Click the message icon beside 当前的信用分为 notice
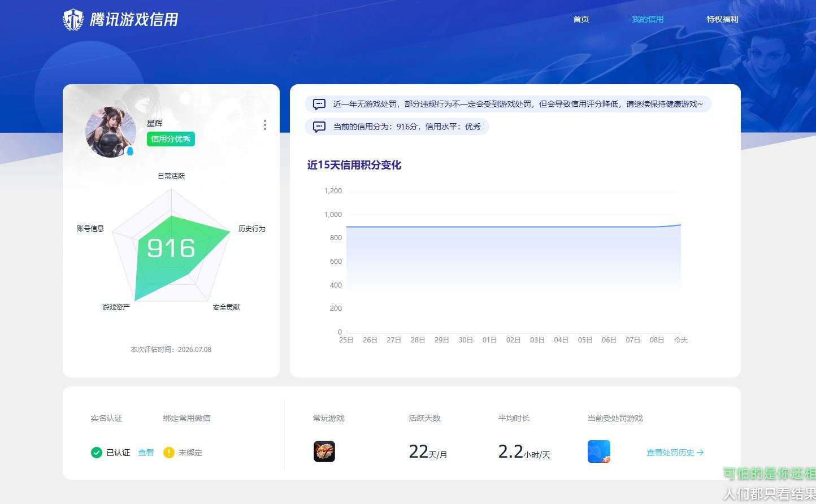The width and height of the screenshot is (816, 504). [319, 127]
